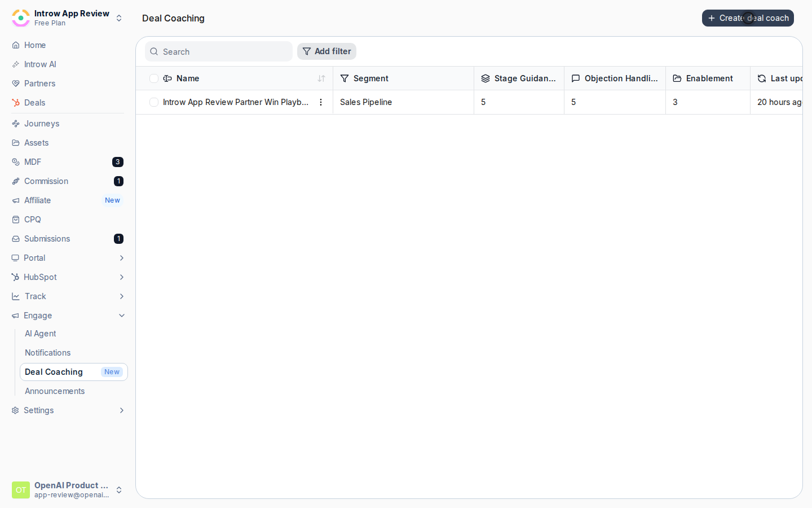Click the Settings gear icon

tap(15, 410)
